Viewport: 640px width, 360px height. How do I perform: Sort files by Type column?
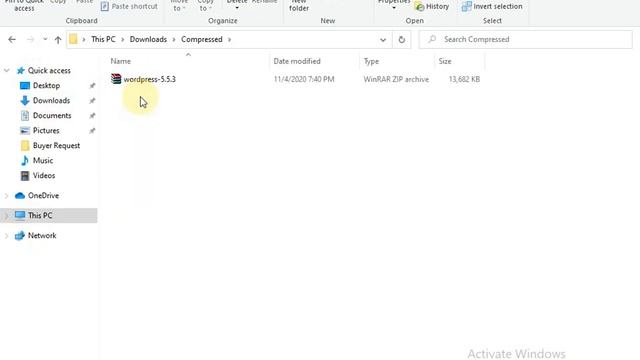[x=371, y=61]
